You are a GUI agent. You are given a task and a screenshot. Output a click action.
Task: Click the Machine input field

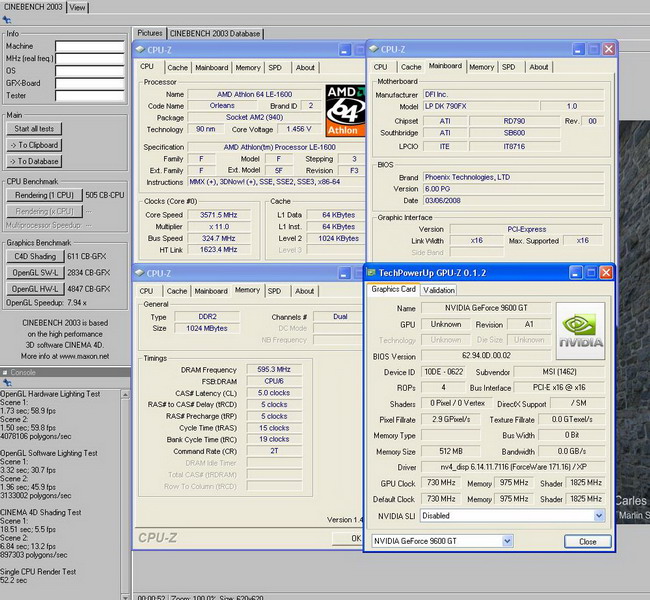point(89,46)
